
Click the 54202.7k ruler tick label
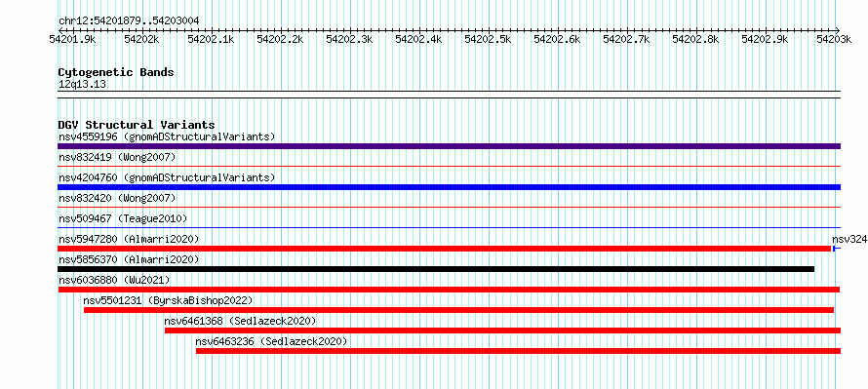(x=625, y=39)
